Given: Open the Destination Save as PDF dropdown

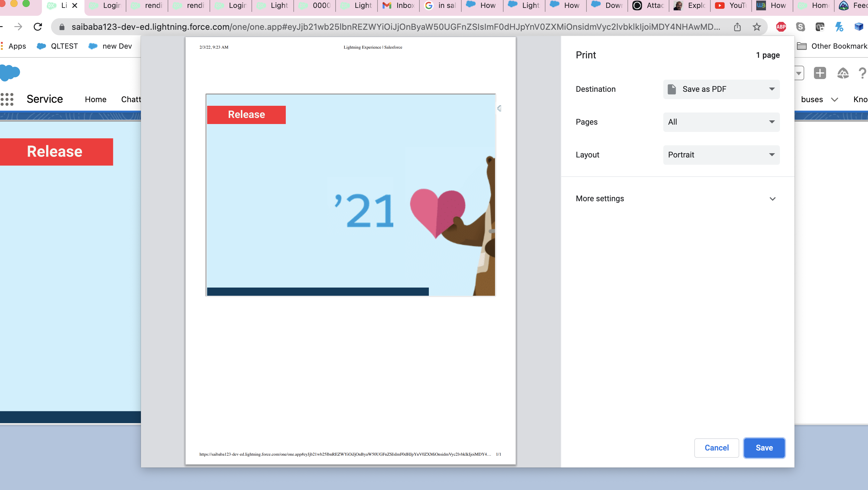Looking at the screenshot, I should tap(721, 89).
